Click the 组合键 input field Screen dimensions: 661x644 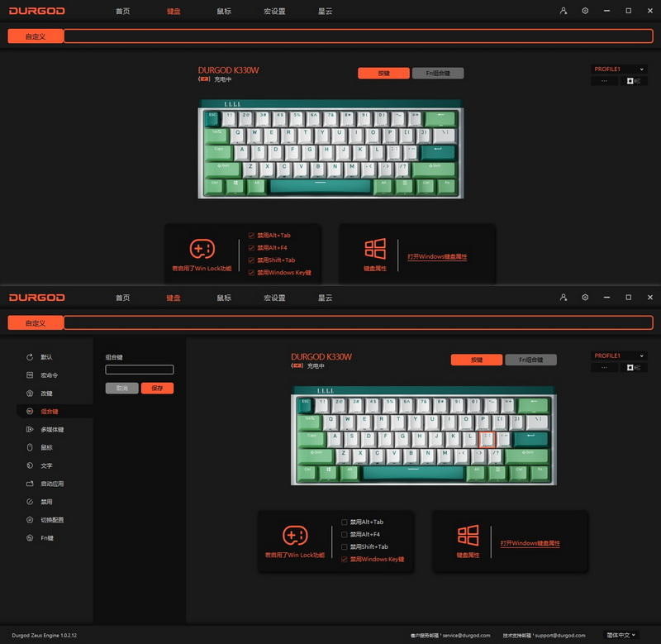point(139,370)
